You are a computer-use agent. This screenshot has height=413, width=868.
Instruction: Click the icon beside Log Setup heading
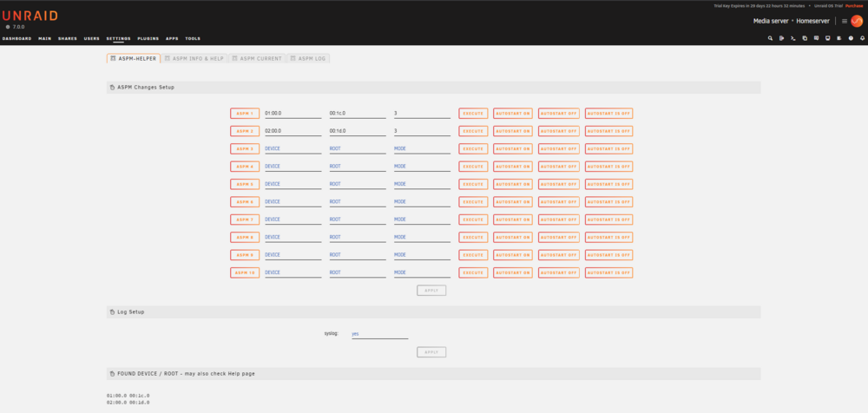112,312
